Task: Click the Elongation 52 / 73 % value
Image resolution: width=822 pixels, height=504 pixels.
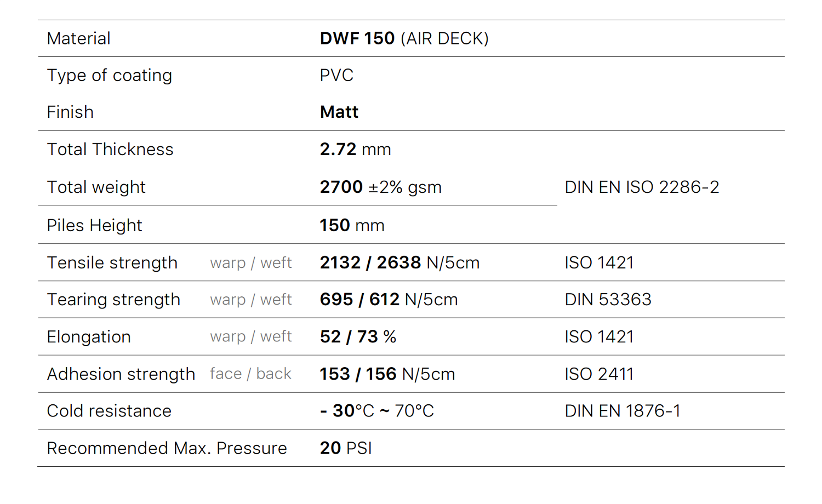Action: 358,337
